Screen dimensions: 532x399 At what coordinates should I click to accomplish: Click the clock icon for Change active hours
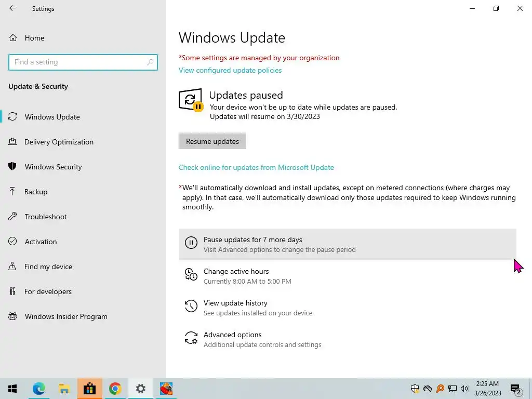(x=191, y=274)
